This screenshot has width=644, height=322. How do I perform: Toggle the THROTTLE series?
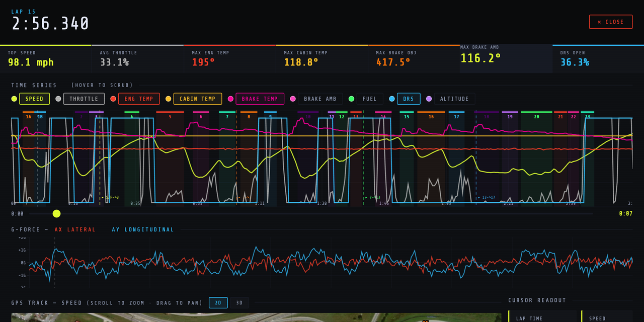click(x=84, y=99)
